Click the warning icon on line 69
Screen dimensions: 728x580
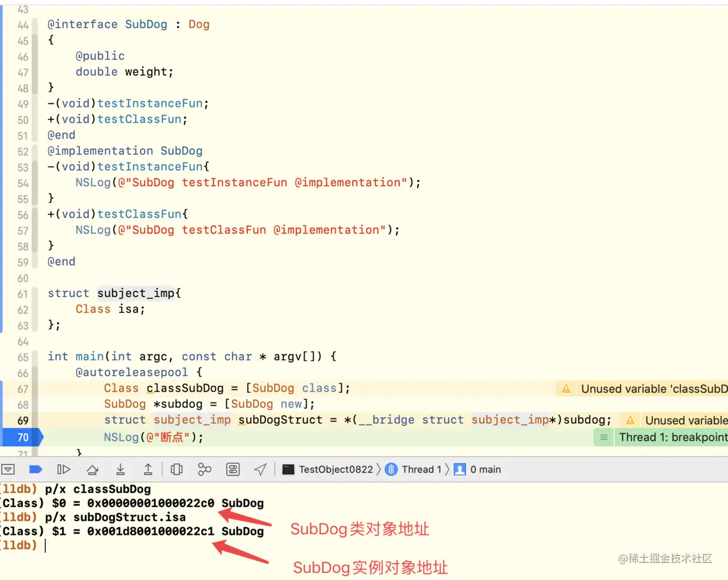630,420
